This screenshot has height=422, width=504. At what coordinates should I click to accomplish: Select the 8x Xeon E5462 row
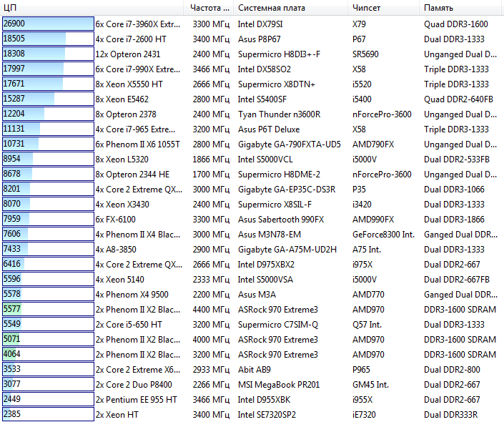coord(252,99)
